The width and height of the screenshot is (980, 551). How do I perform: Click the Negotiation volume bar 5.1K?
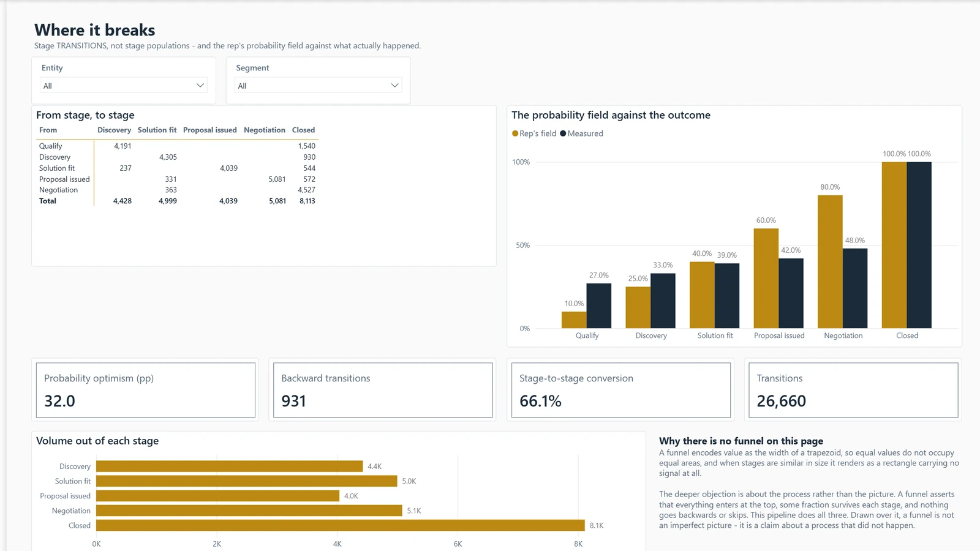(249, 511)
